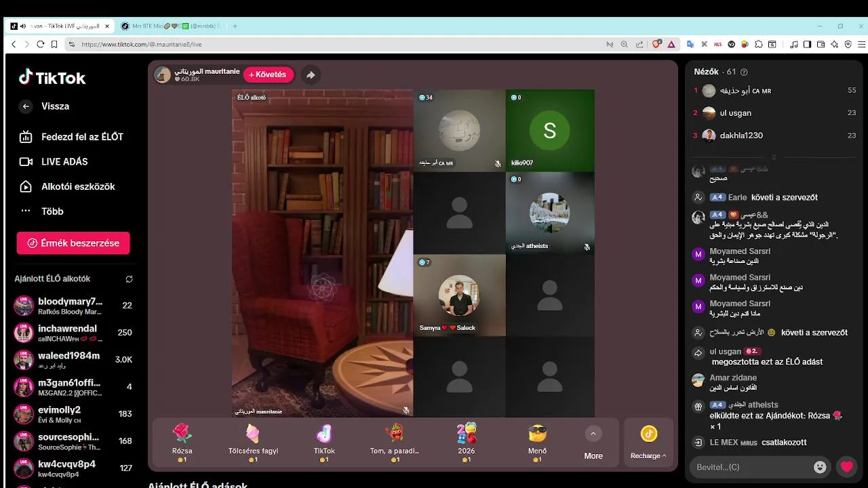Click the mauritanie host profile avatar
Viewport: 868px width, 488px height.
coord(163,75)
